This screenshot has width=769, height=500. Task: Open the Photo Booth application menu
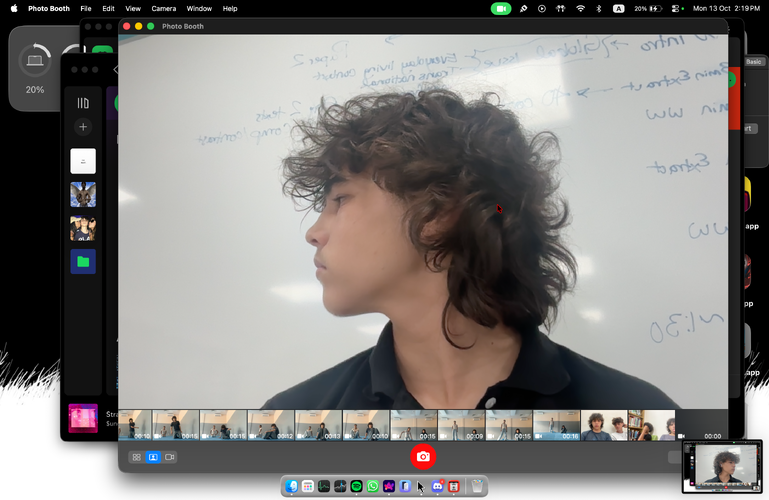[x=49, y=8]
